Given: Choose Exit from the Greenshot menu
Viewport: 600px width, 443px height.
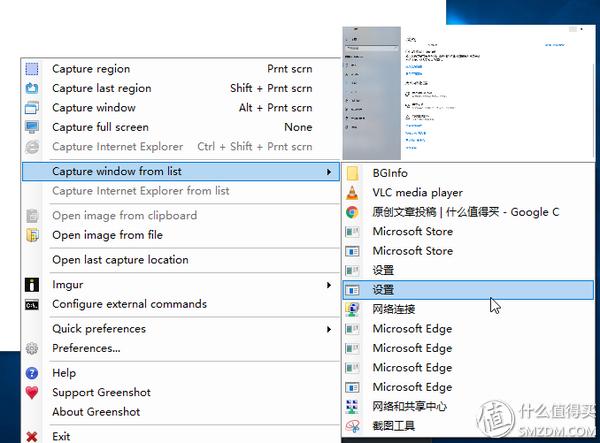Looking at the screenshot, I should pos(181,436).
